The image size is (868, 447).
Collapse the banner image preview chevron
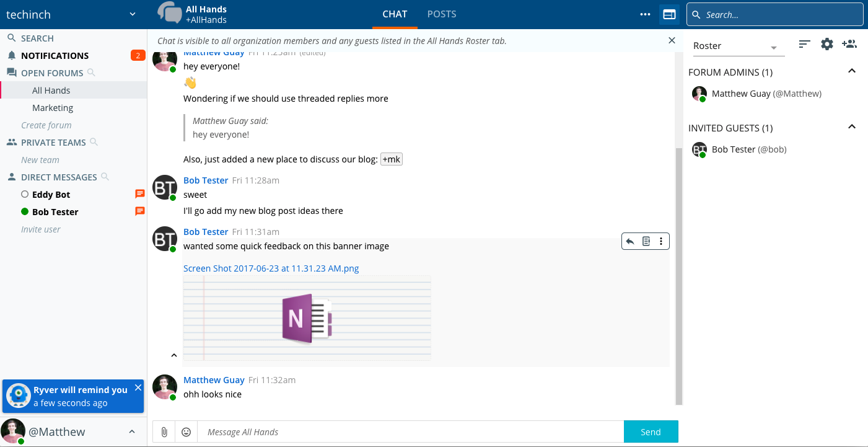coord(173,355)
